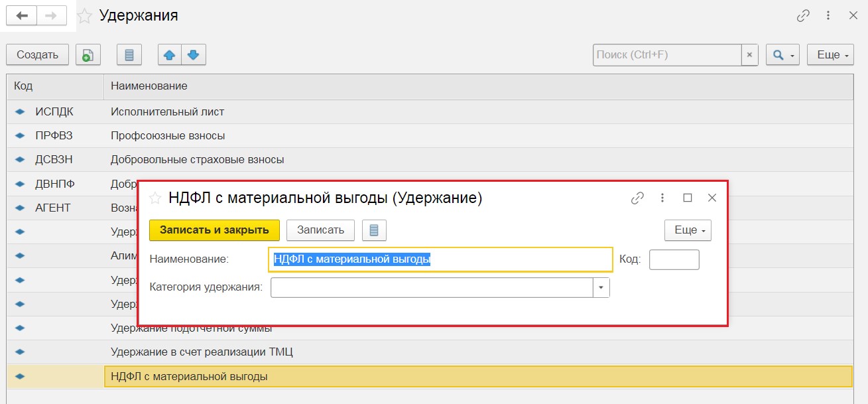Create new item by copying icon
Viewport: 868px width, 404px height.
point(88,55)
